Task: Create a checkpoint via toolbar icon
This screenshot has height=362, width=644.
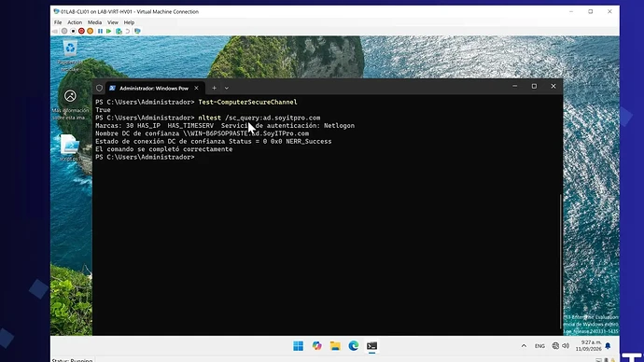Action: pyautogui.click(x=119, y=31)
